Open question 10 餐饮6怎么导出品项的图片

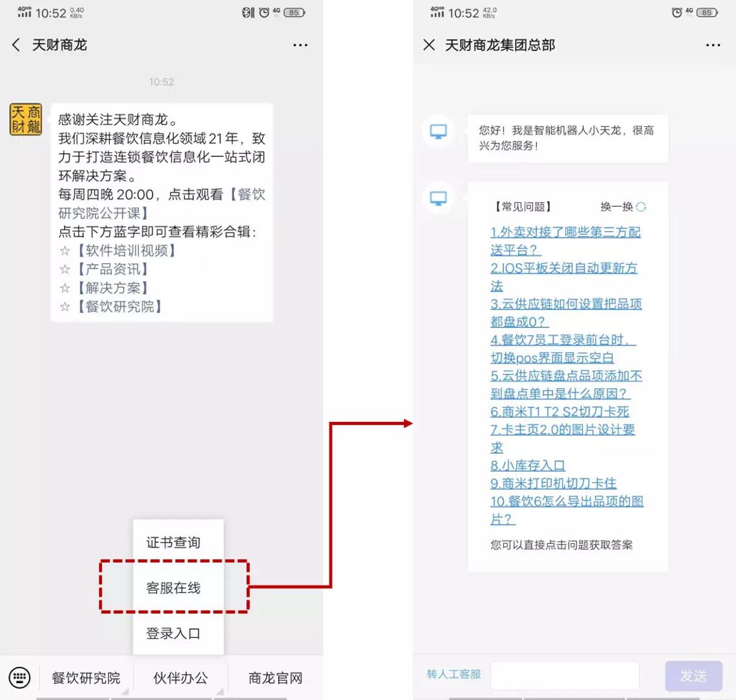point(567,510)
